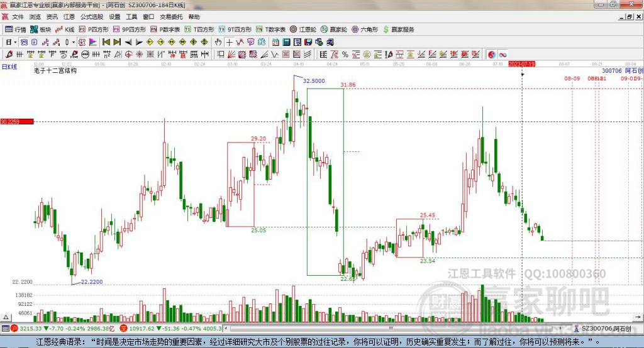Image resolution: width=644 pixels, height=348 pixels.
Task: Select the red pencil drawing tool
Action: coord(9,55)
